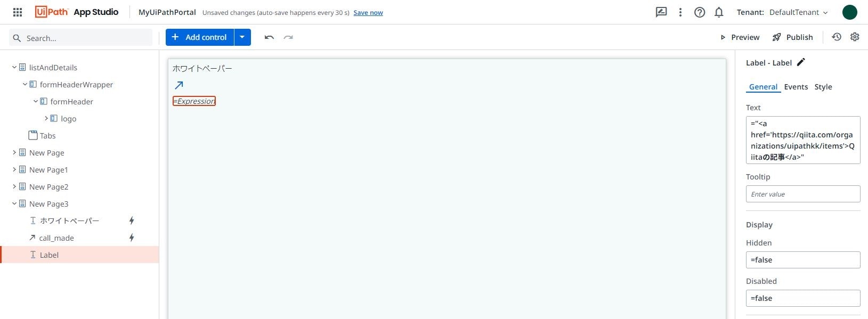Collapse the formHeader node

[36, 102]
